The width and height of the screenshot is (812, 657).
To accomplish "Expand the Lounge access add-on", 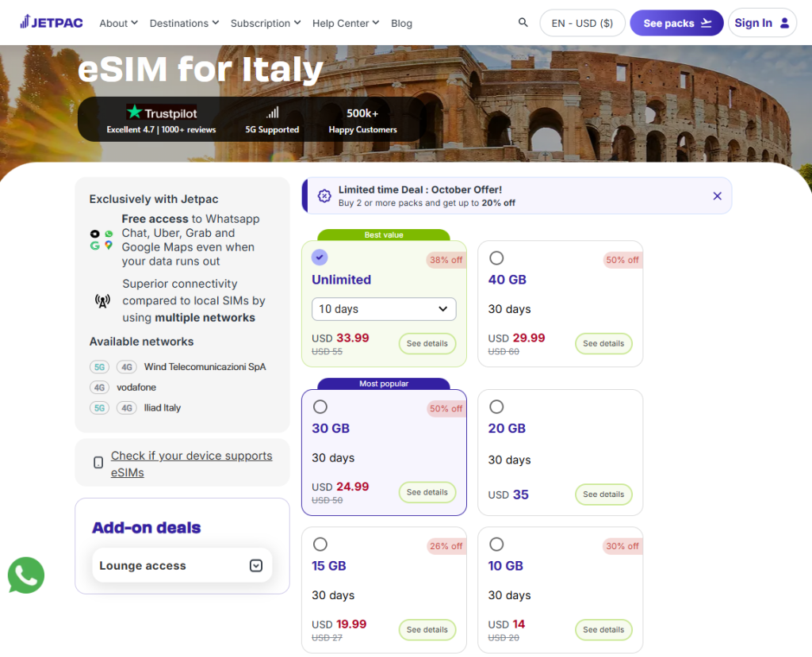I will click(x=255, y=566).
